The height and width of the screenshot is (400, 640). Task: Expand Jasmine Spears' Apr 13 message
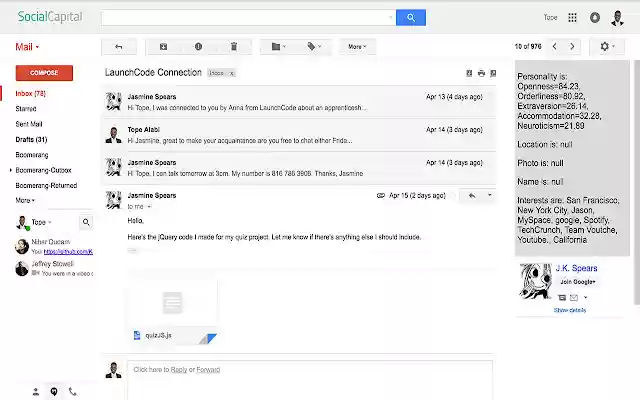pyautogui.click(x=299, y=102)
